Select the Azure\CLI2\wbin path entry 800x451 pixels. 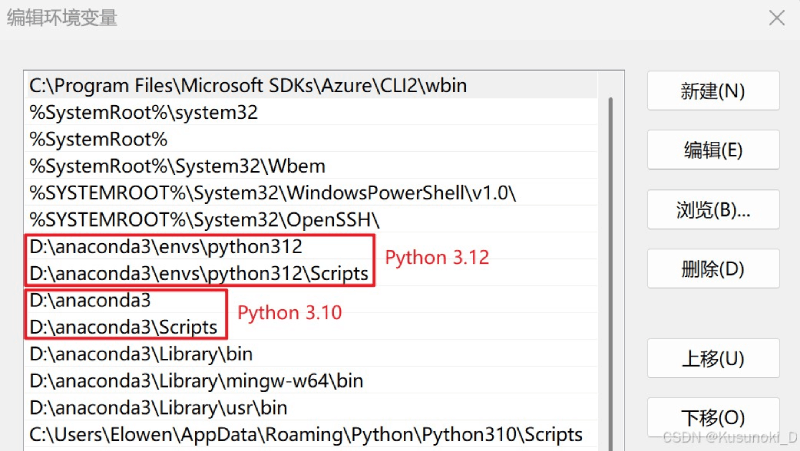tap(311, 85)
